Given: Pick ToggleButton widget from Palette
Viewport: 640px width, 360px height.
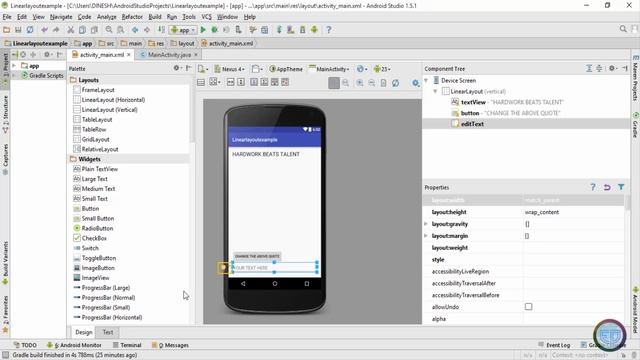Looking at the screenshot, I should coord(94,258).
